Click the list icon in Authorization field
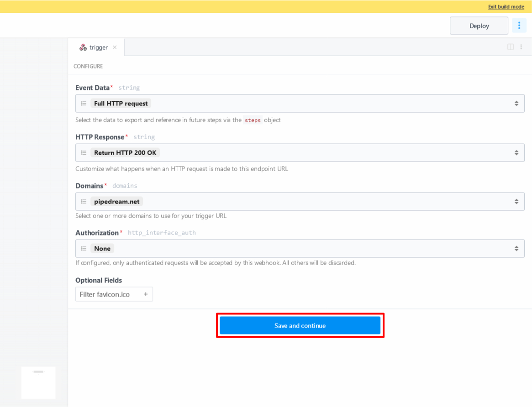Image resolution: width=532 pixels, height=407 pixels. pyautogui.click(x=84, y=248)
